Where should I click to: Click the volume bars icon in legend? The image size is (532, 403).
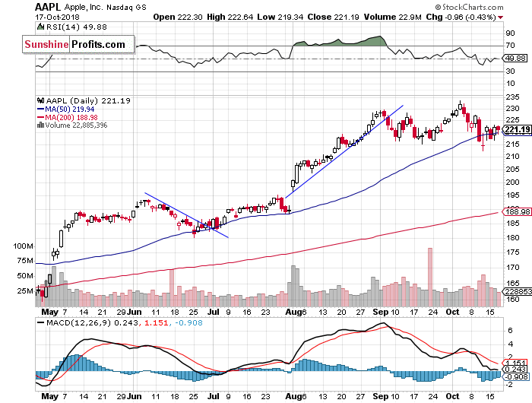tap(40, 125)
